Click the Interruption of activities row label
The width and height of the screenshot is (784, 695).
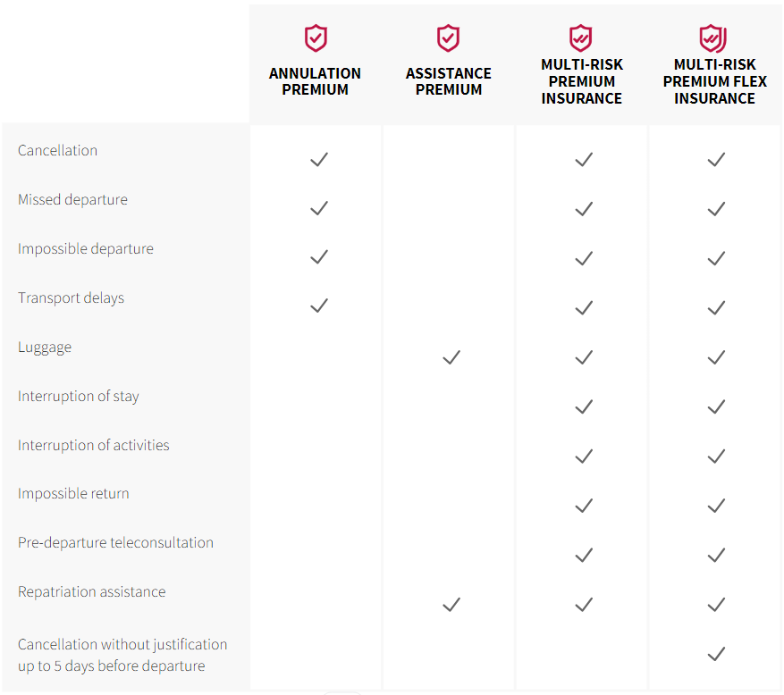[93, 445]
